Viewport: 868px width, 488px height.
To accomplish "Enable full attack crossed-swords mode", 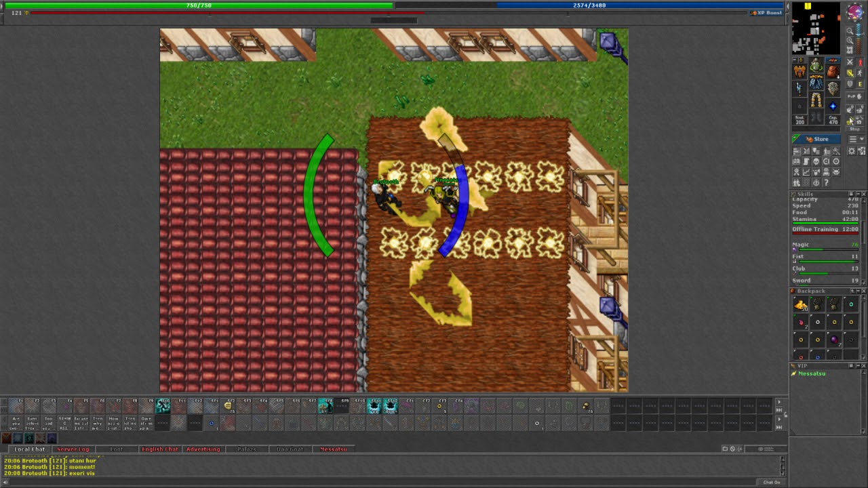I will pyautogui.click(x=850, y=62).
